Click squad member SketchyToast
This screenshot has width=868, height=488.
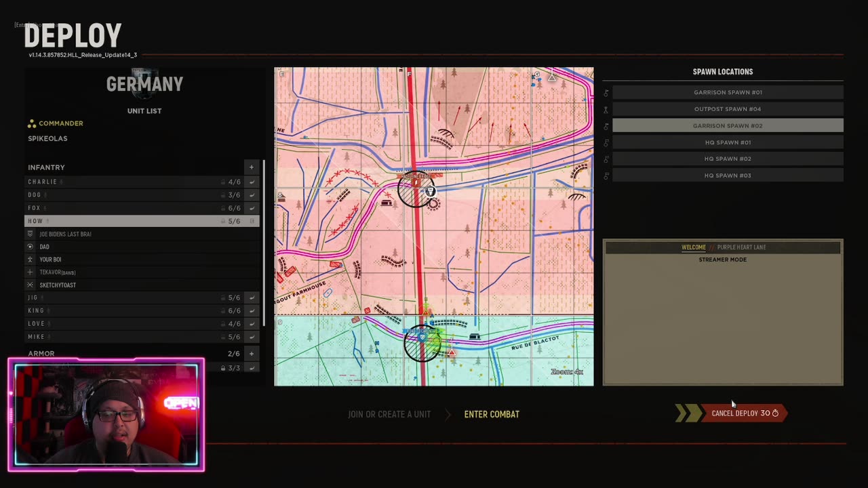pos(58,285)
